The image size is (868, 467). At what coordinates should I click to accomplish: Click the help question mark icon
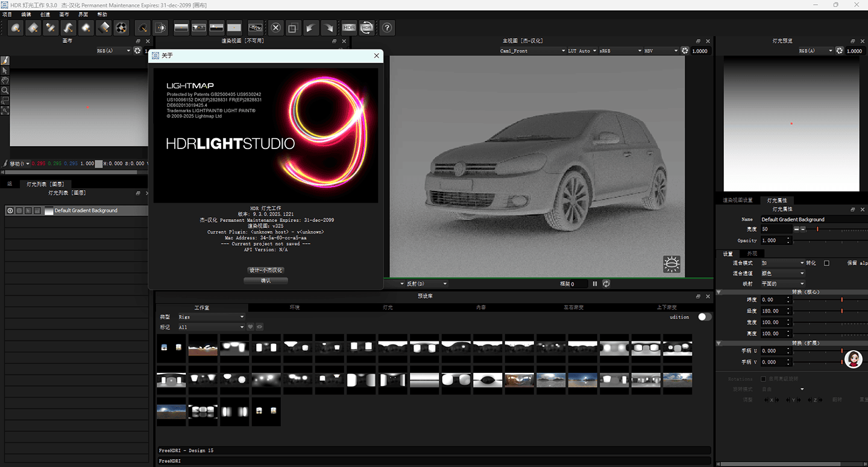pos(387,27)
